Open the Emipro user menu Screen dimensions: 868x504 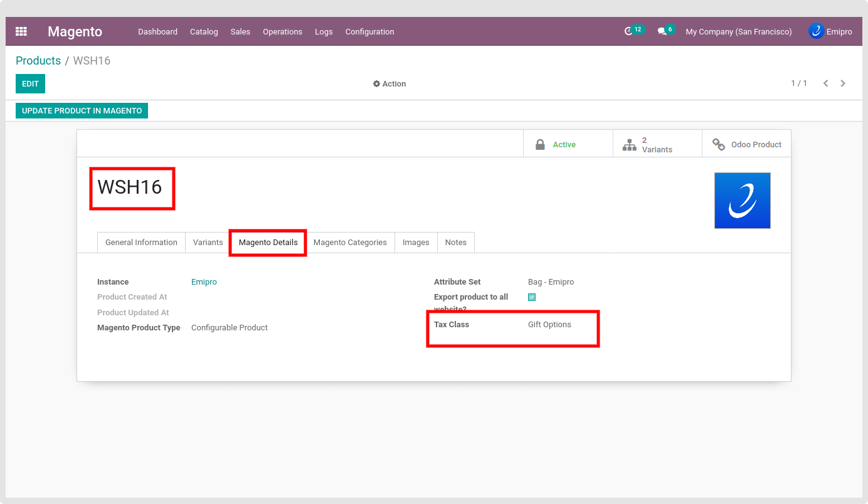click(x=830, y=31)
